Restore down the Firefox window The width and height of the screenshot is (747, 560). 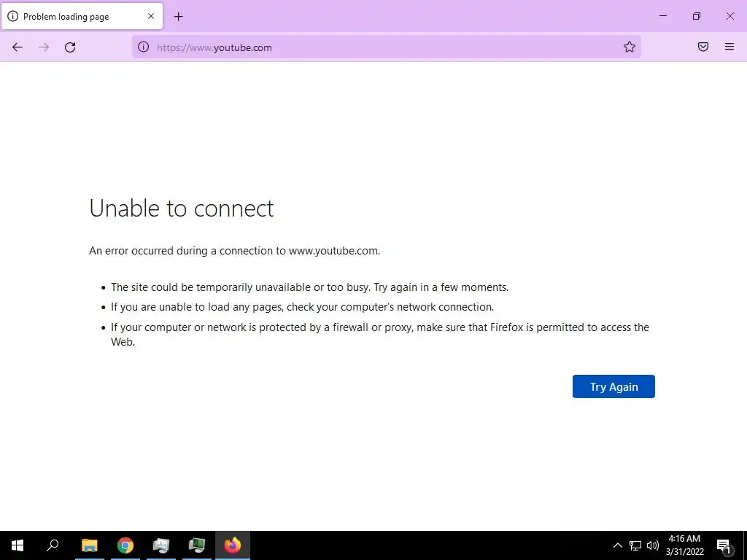point(697,16)
